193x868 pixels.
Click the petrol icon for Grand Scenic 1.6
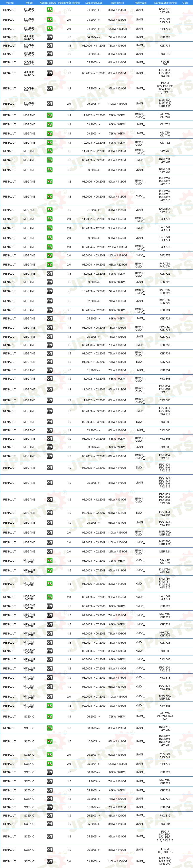coord(50,10)
